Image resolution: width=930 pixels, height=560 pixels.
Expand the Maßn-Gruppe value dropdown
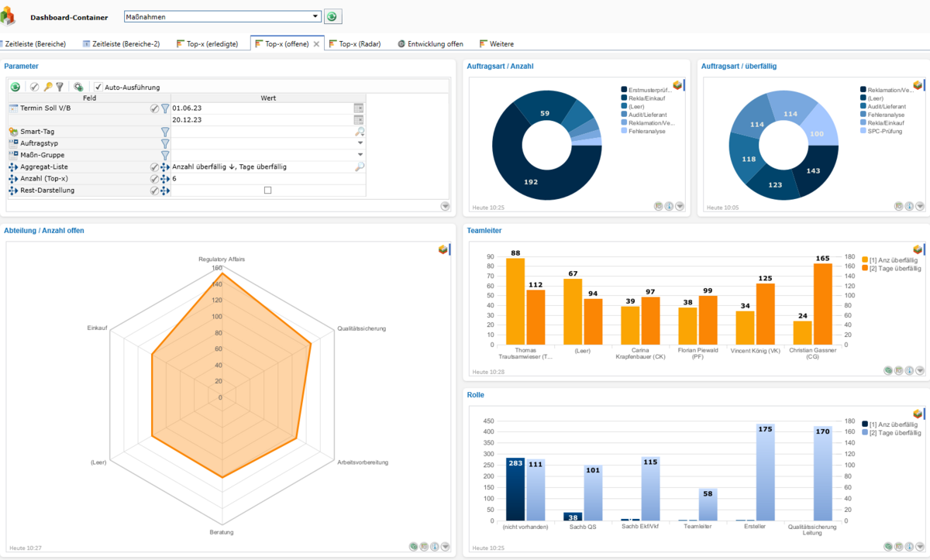point(360,156)
